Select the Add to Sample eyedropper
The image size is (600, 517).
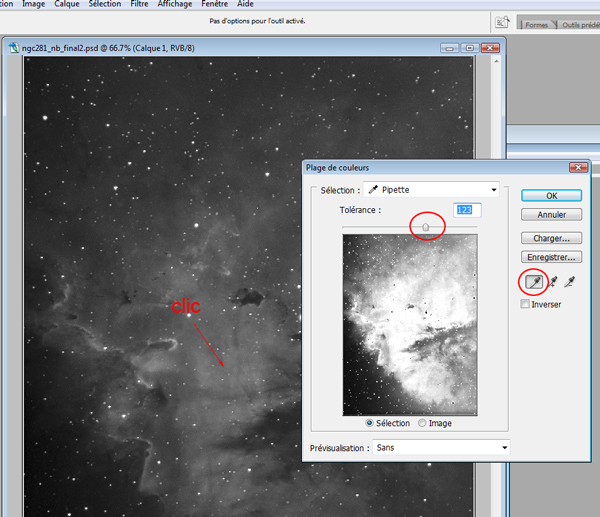coord(553,282)
